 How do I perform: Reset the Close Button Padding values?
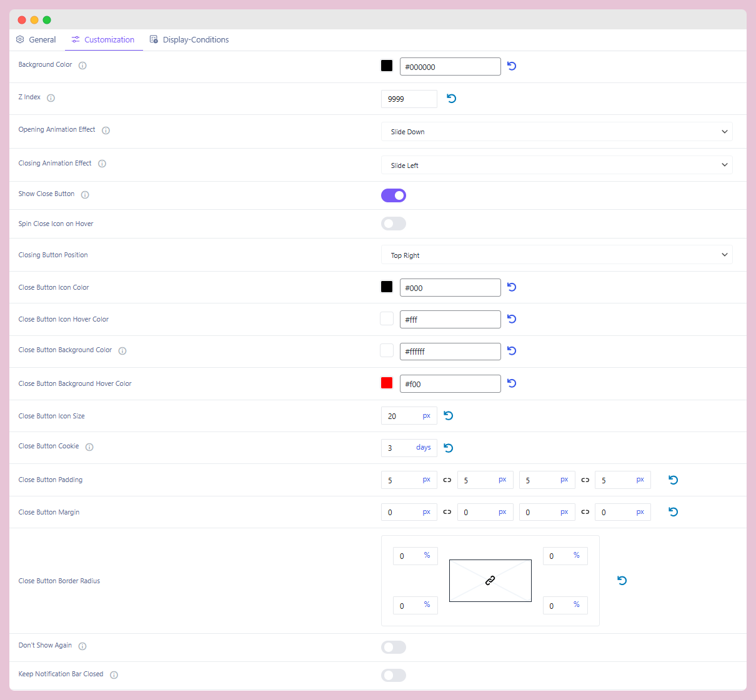click(673, 480)
